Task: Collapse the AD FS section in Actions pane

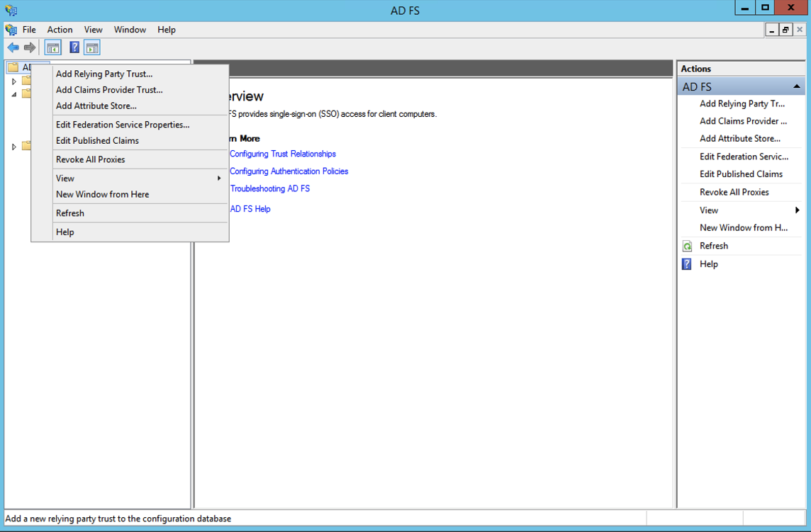Action: click(x=797, y=86)
